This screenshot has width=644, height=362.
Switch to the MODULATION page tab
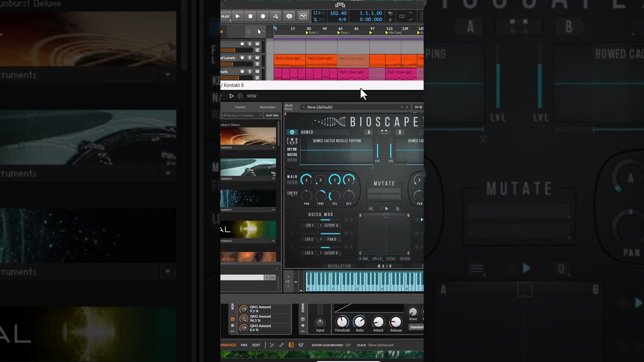[x=340, y=266]
